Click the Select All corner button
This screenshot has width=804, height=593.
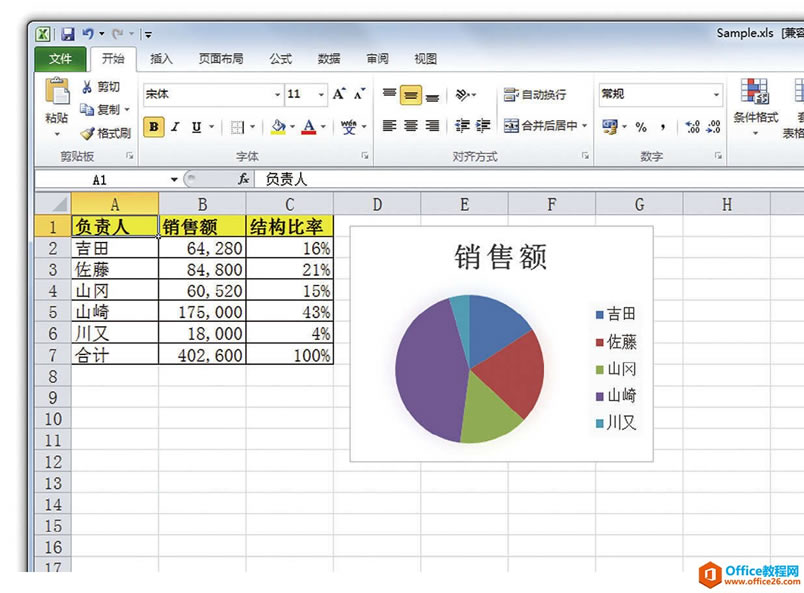[x=53, y=204]
